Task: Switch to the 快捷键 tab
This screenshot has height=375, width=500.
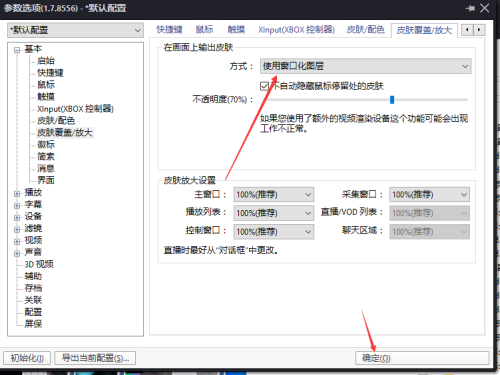Action: [x=170, y=30]
